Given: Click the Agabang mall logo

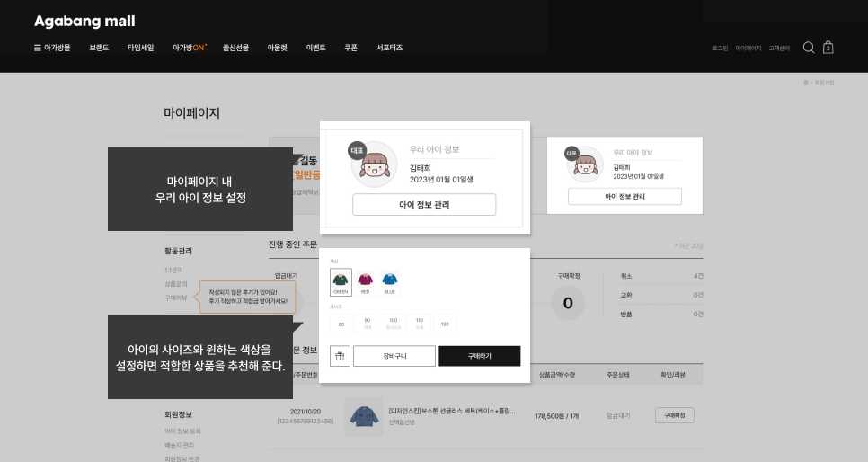Looking at the screenshot, I should pos(84,21).
